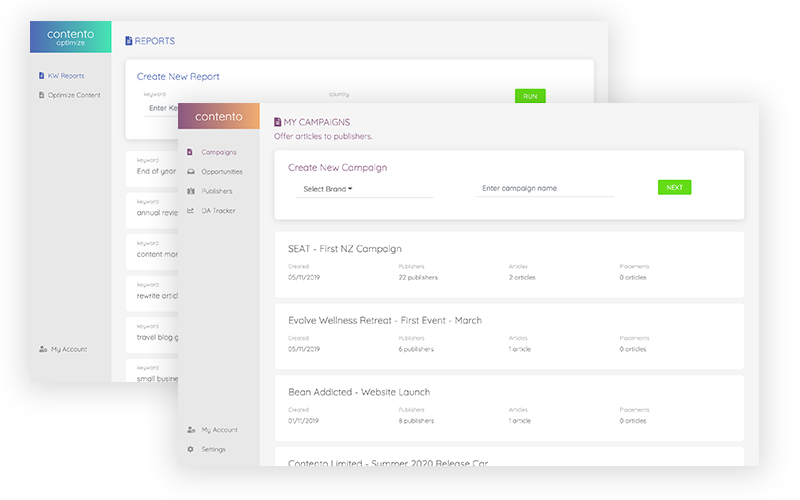Open My Account link in the campaigns sidebar
The height and width of the screenshot is (500, 800).
click(219, 430)
